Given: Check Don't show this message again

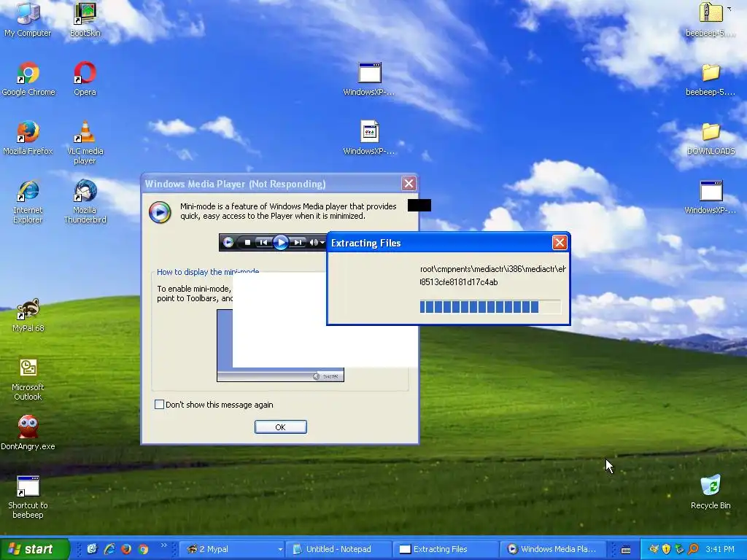Looking at the screenshot, I should 160,404.
